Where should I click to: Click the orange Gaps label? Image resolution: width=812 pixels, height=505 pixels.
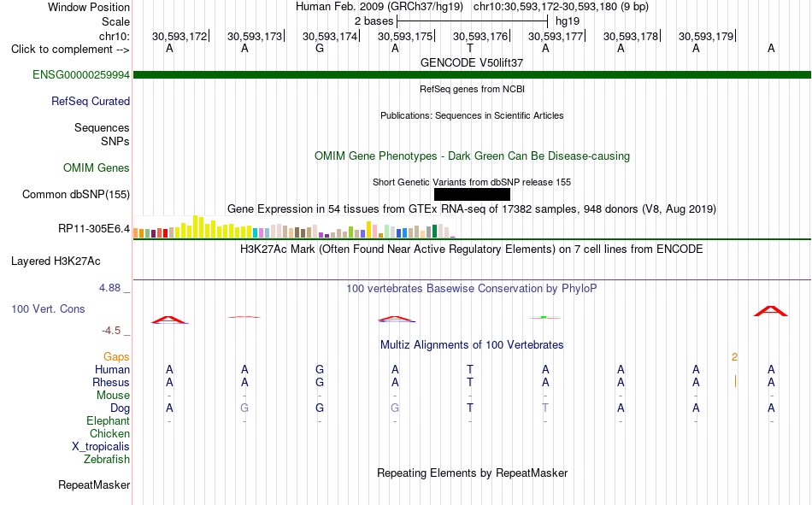click(116, 356)
